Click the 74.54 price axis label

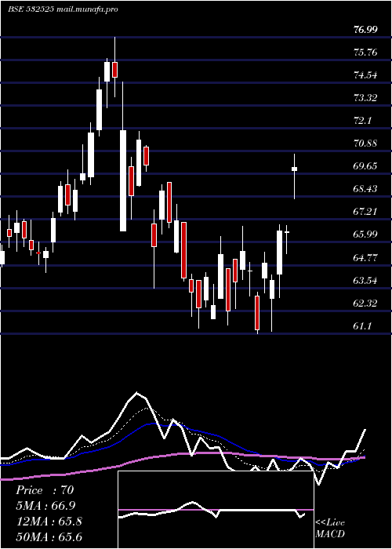pos(365,75)
